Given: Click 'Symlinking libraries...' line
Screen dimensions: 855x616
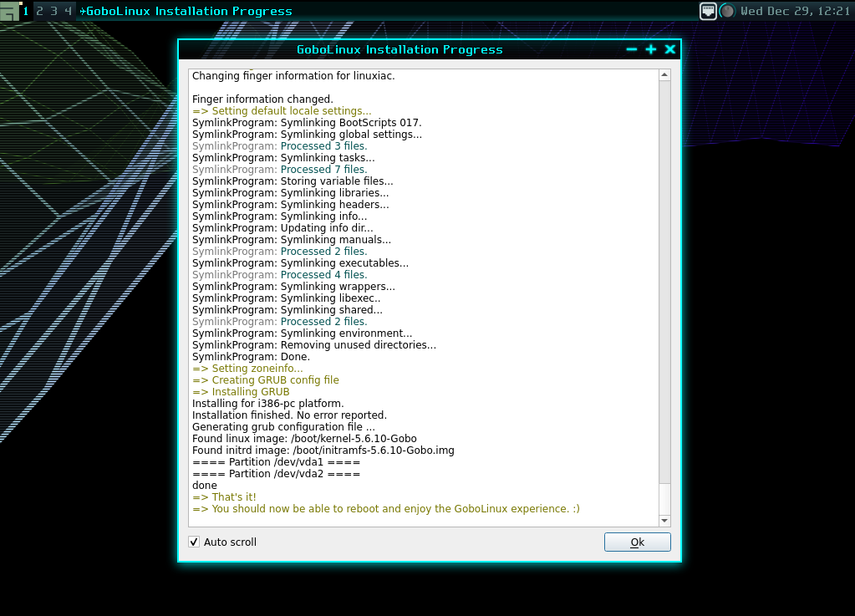Looking at the screenshot, I should coord(291,193).
